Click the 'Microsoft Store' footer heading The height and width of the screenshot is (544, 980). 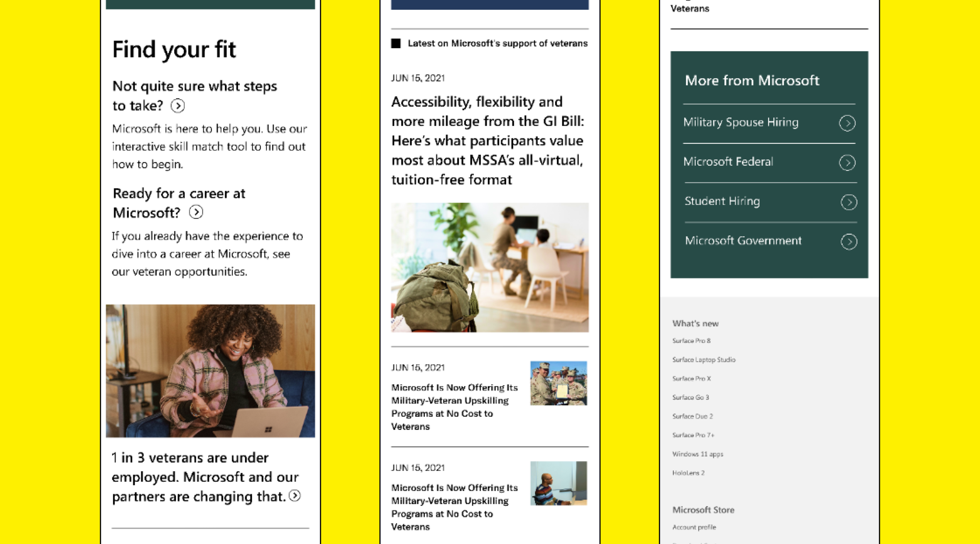[703, 510]
